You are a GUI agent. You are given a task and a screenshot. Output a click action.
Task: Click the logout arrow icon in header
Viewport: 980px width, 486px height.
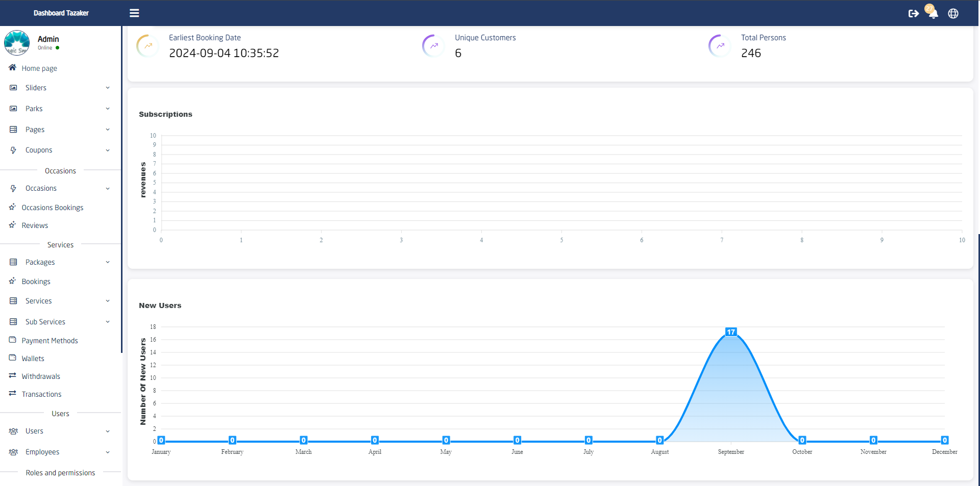point(914,13)
